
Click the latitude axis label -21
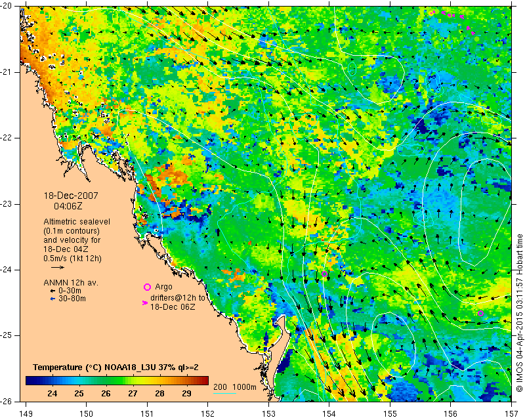[x=7, y=72]
